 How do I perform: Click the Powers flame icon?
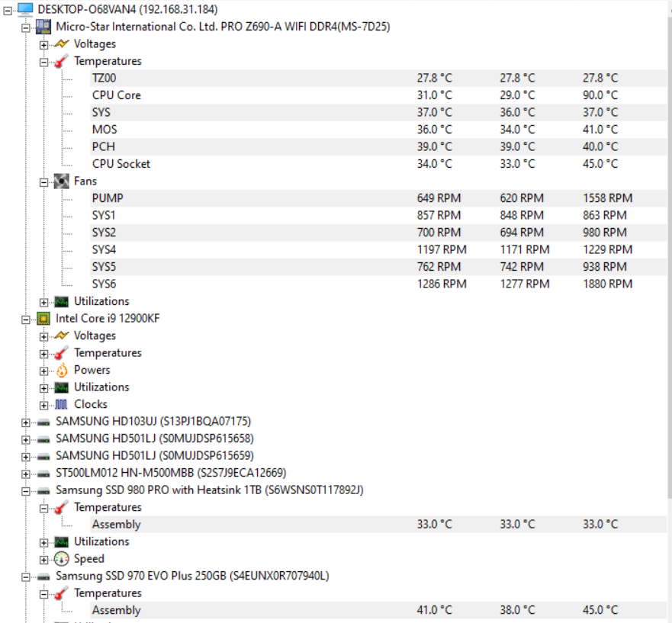tap(62, 370)
